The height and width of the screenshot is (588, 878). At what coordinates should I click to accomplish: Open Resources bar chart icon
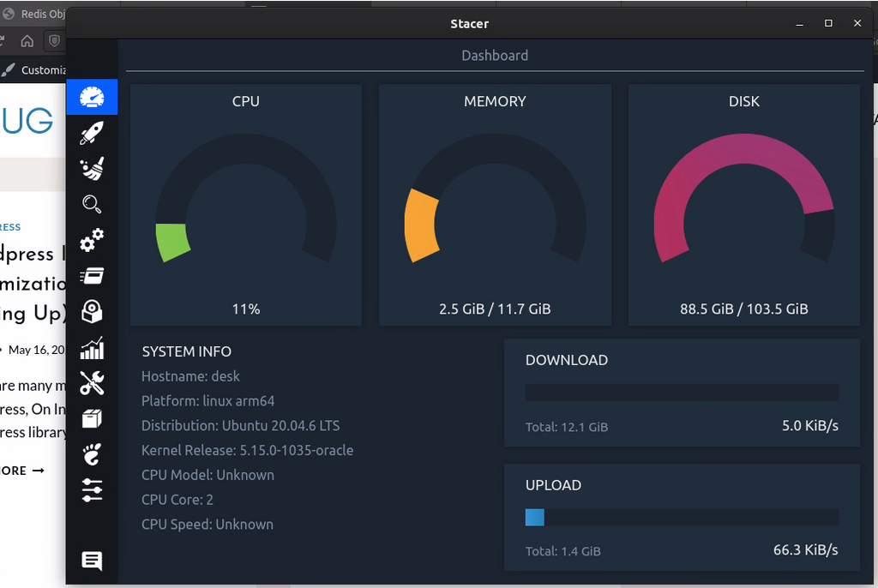(x=92, y=348)
